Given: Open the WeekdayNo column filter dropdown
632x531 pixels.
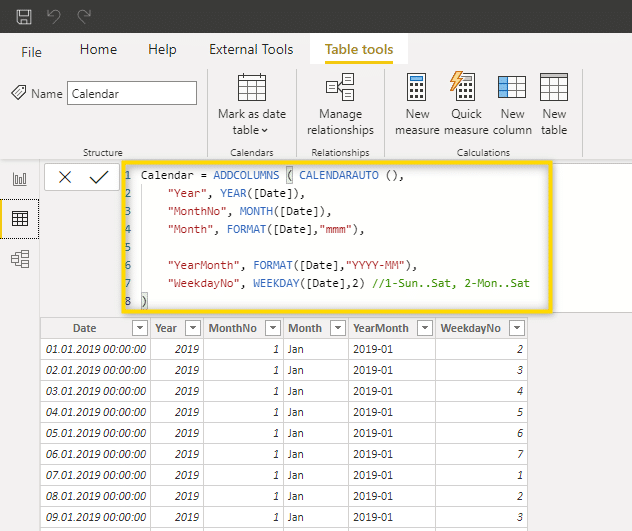Looking at the screenshot, I should (516, 328).
